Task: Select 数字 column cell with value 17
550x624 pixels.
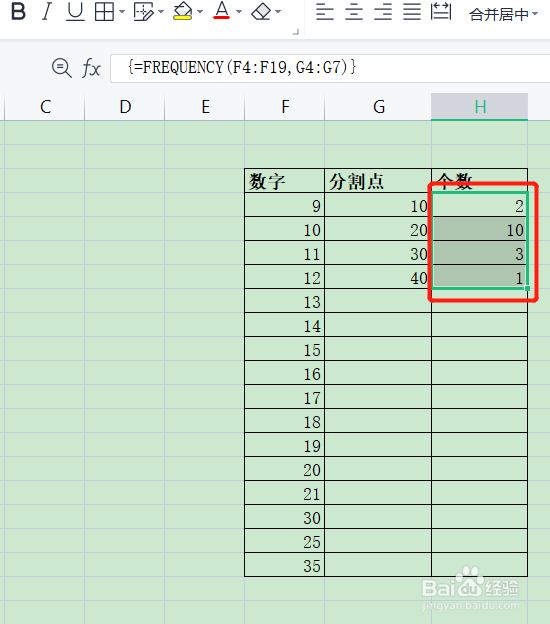Action: point(285,397)
